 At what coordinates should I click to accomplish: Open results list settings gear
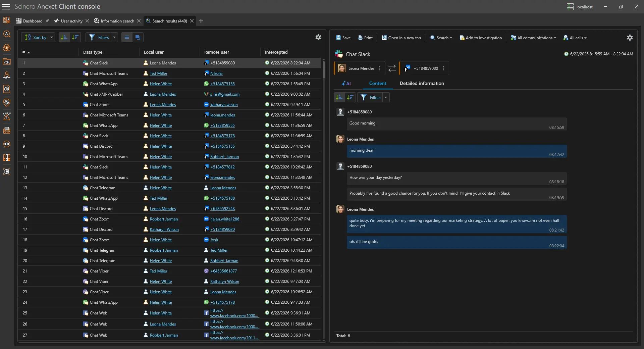point(318,37)
